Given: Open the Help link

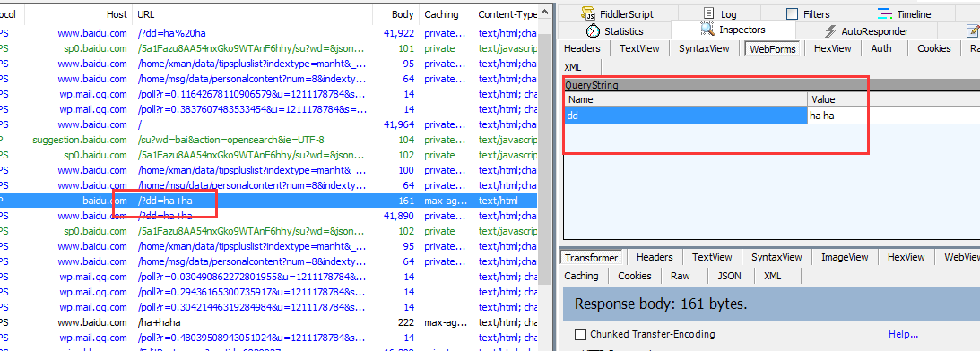Looking at the screenshot, I should (903, 334).
